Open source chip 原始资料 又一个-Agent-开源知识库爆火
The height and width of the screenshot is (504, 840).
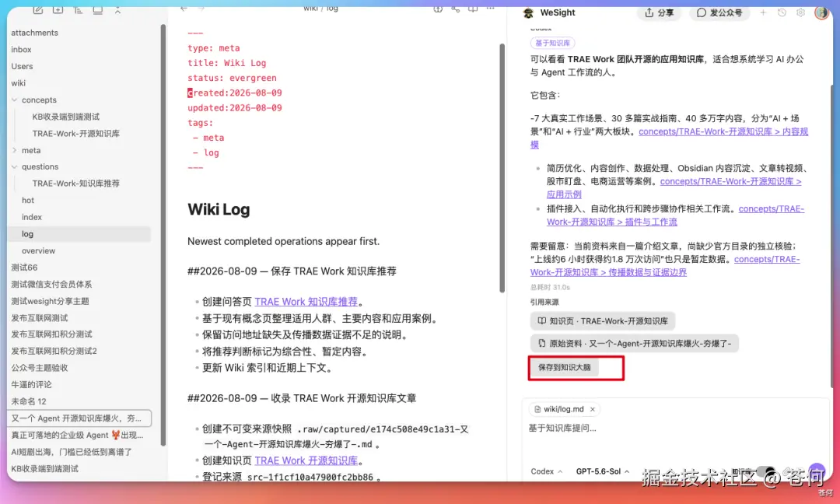point(635,343)
